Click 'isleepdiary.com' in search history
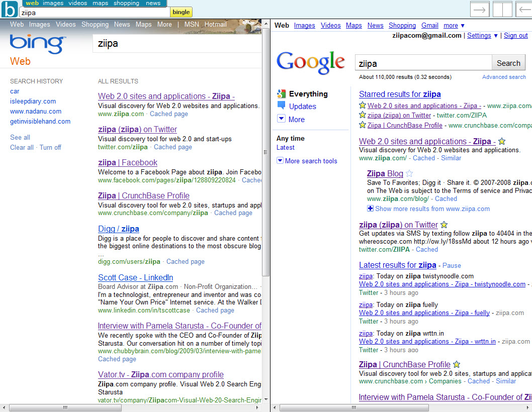 [x=33, y=101]
